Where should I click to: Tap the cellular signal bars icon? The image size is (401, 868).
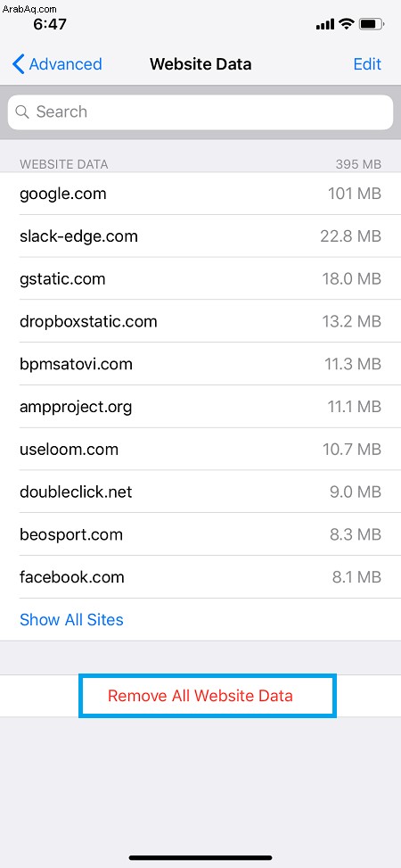coord(325,24)
